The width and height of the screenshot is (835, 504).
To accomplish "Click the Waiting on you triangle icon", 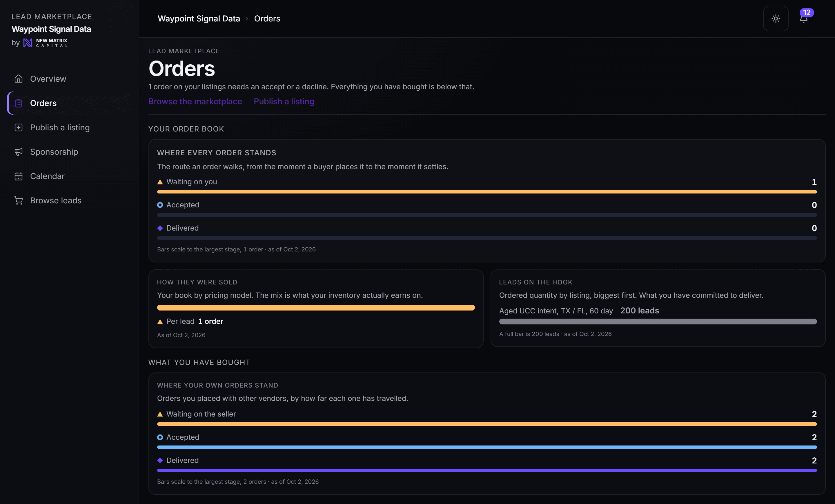I will 160,182.
